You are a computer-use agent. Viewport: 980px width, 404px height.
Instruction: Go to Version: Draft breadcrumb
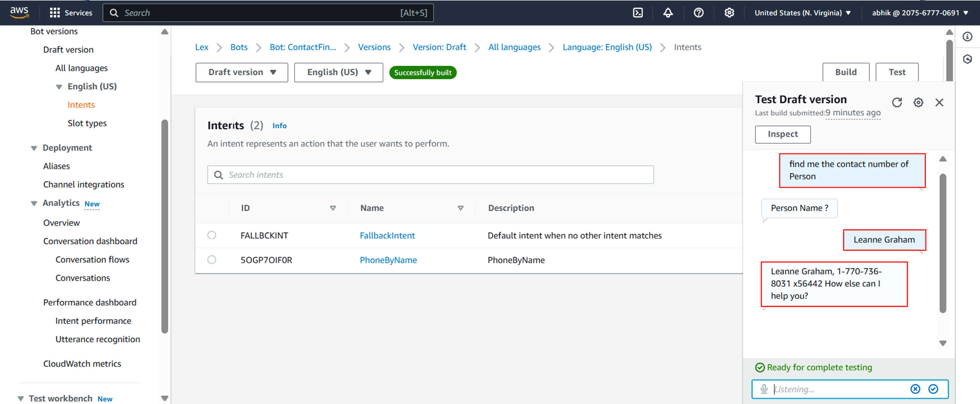(x=439, y=47)
